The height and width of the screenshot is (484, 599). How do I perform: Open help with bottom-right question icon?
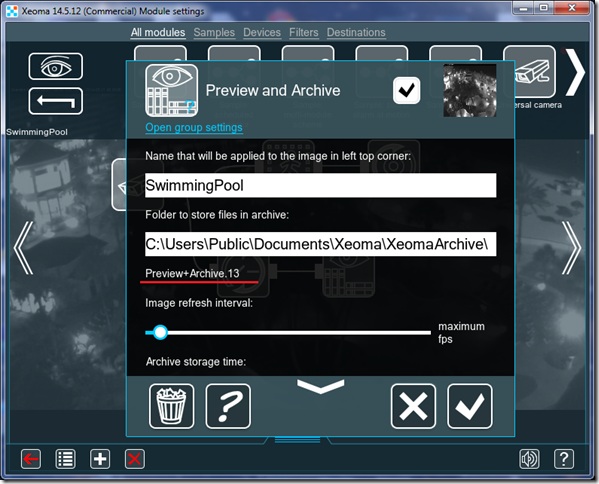pyautogui.click(x=564, y=459)
